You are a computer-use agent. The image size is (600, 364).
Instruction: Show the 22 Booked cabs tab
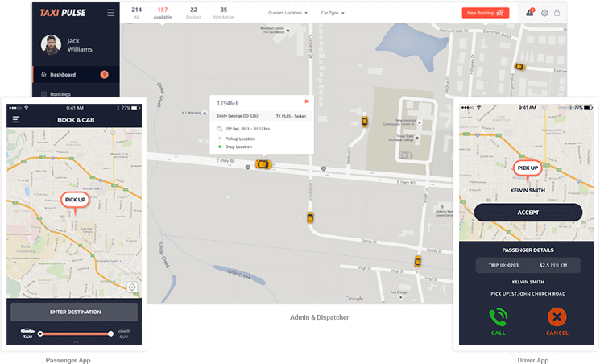(193, 13)
